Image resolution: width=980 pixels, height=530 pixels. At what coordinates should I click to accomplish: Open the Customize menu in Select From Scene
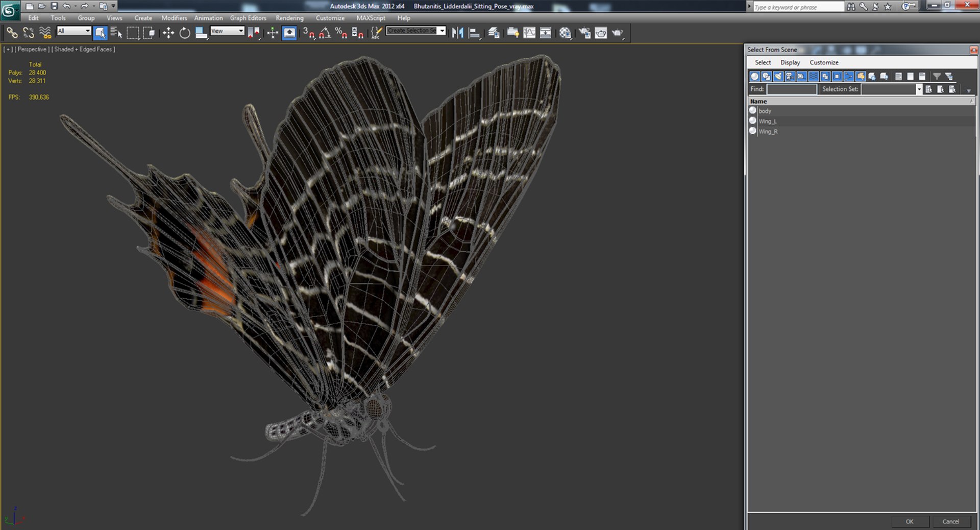[824, 62]
